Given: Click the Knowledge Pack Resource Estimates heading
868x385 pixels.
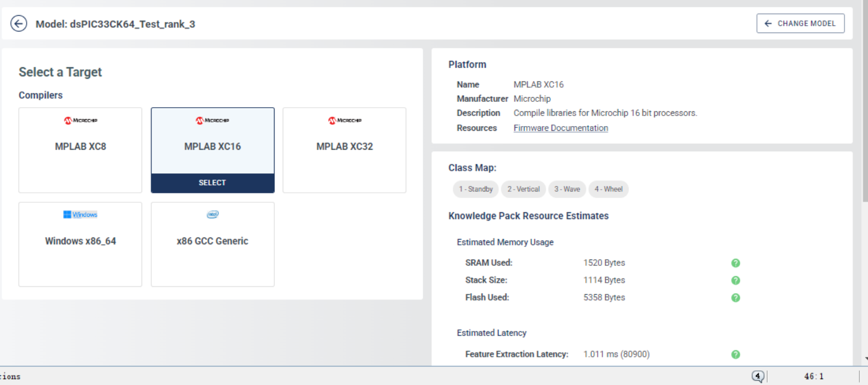Looking at the screenshot, I should click(x=528, y=216).
